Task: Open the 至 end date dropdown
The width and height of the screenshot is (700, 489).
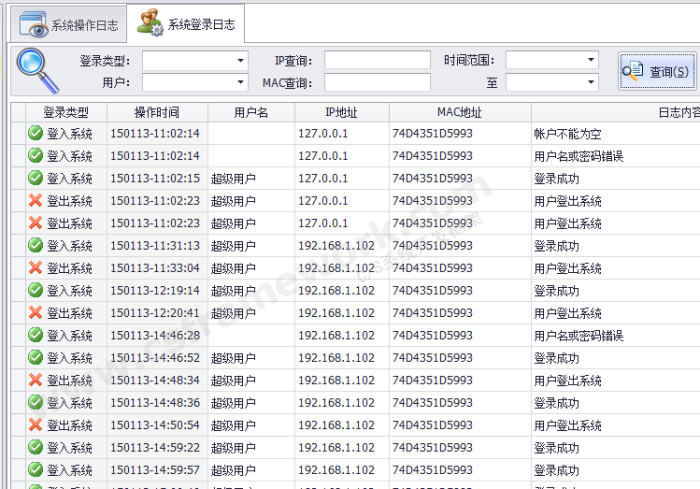Action: 591,83
